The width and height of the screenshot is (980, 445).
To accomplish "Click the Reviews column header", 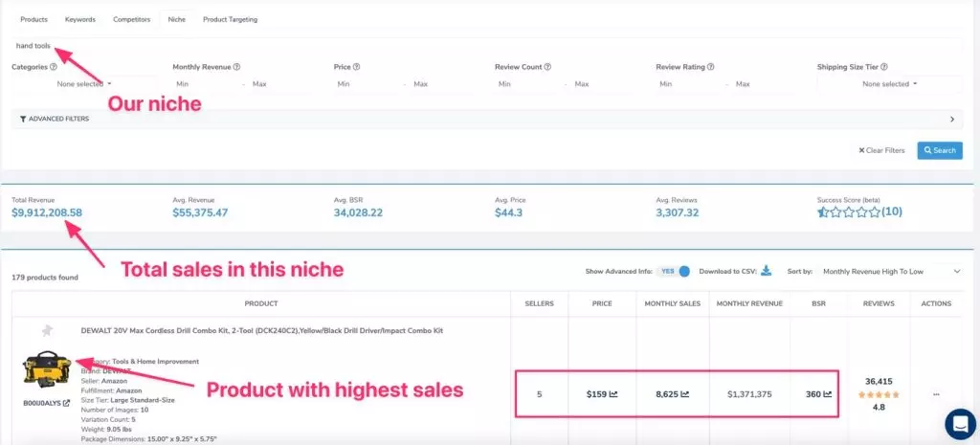I will click(x=879, y=303).
